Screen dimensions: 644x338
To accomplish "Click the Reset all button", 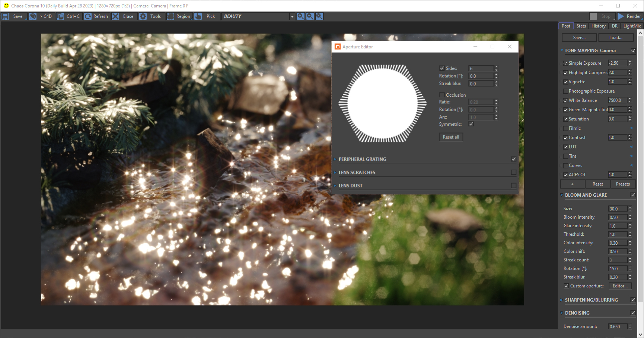I will [451, 137].
